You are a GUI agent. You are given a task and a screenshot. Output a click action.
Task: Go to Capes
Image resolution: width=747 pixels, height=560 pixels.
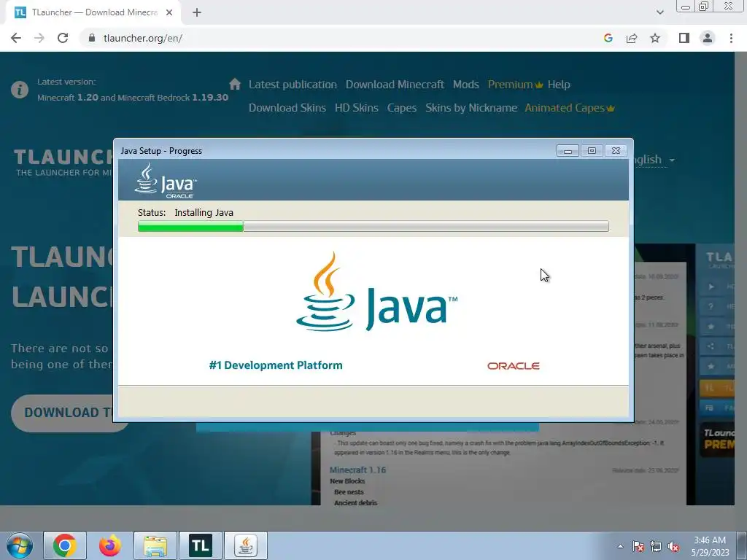pos(402,108)
